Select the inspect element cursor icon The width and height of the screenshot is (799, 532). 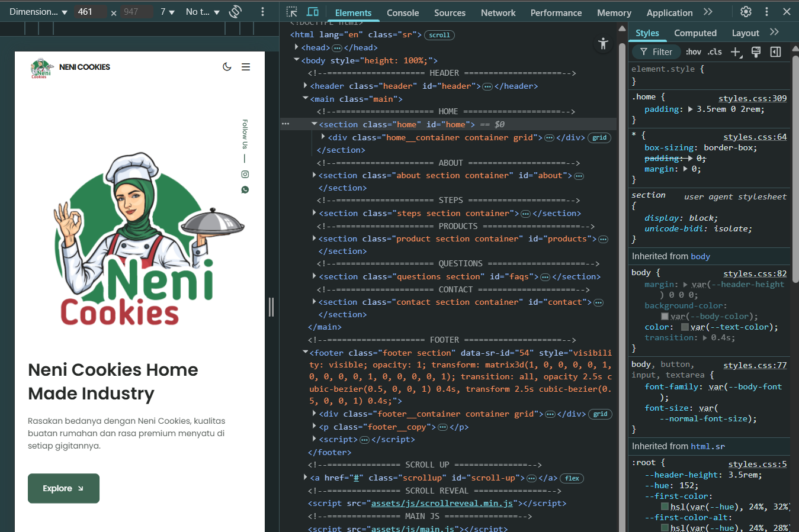(291, 12)
